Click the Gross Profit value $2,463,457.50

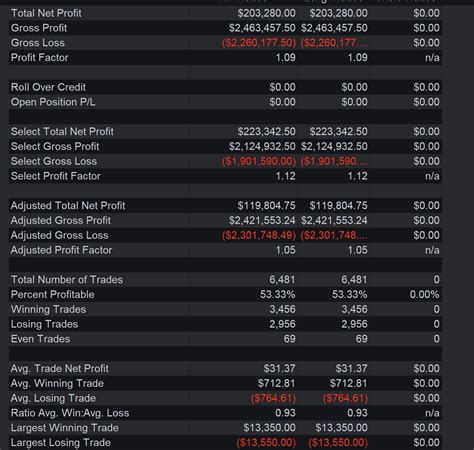(262, 28)
